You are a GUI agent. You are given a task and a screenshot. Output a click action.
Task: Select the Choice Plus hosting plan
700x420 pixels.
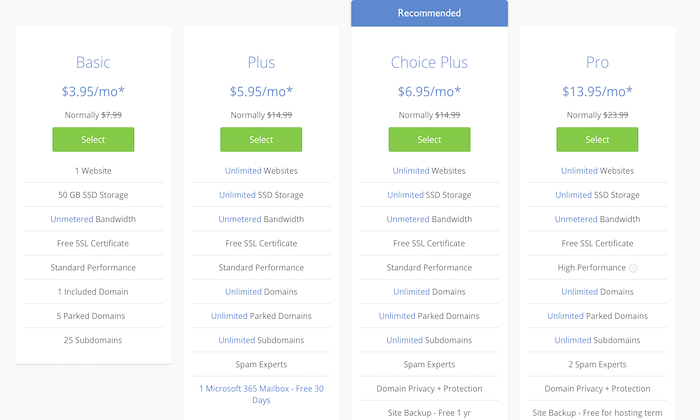[429, 139]
